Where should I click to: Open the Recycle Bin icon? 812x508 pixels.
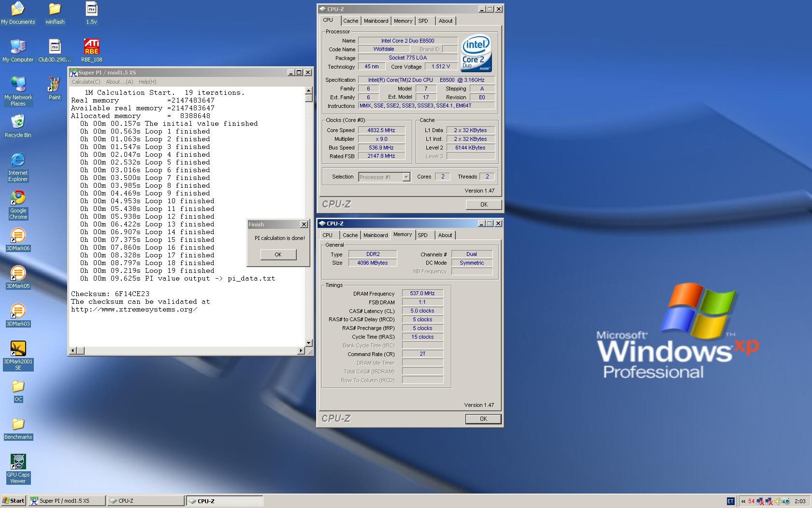(x=18, y=126)
